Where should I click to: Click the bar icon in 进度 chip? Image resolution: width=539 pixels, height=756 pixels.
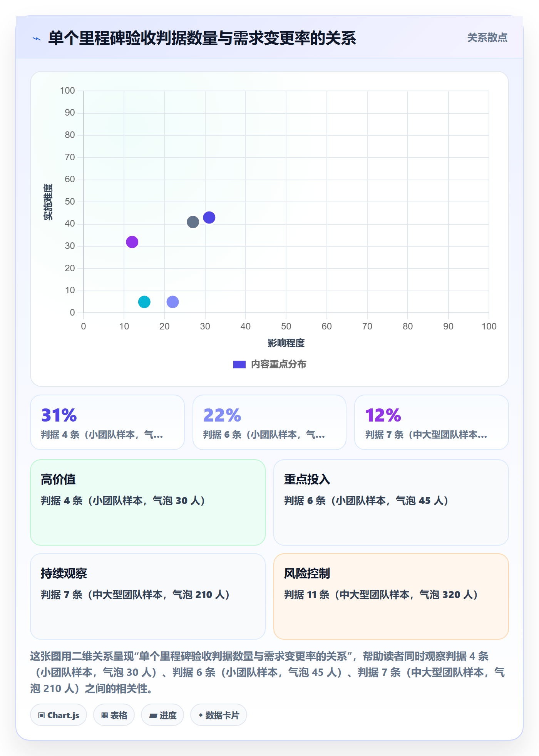pos(153,716)
